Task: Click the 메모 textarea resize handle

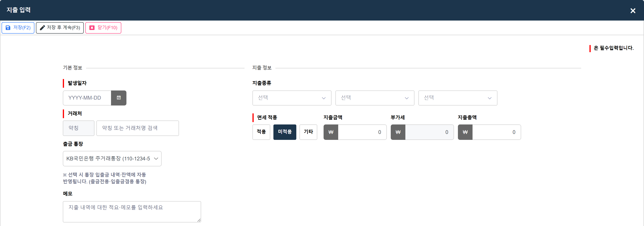Action: [x=199, y=220]
